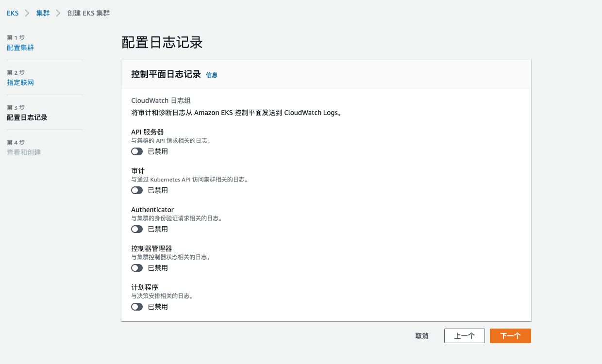This screenshot has width=602, height=364.
Task: Click the 计划程序 label
Action: (145, 287)
